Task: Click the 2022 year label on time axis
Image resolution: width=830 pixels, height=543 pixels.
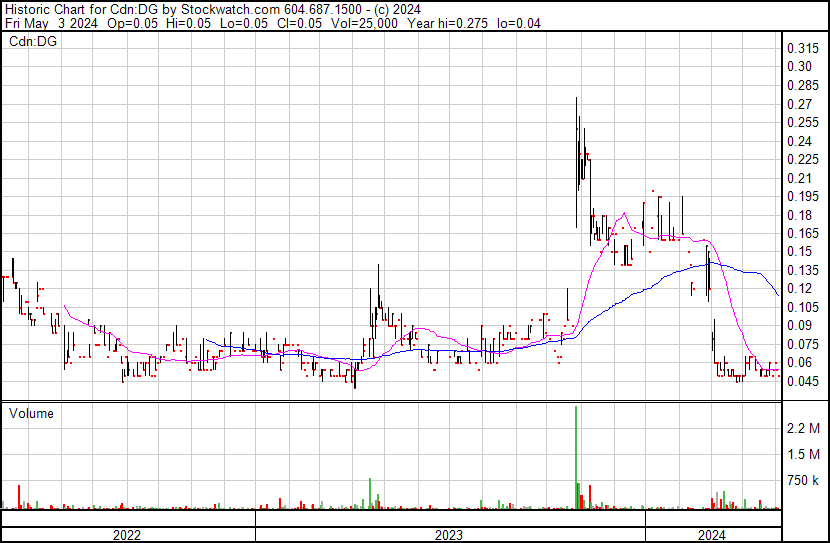Action: click(127, 535)
